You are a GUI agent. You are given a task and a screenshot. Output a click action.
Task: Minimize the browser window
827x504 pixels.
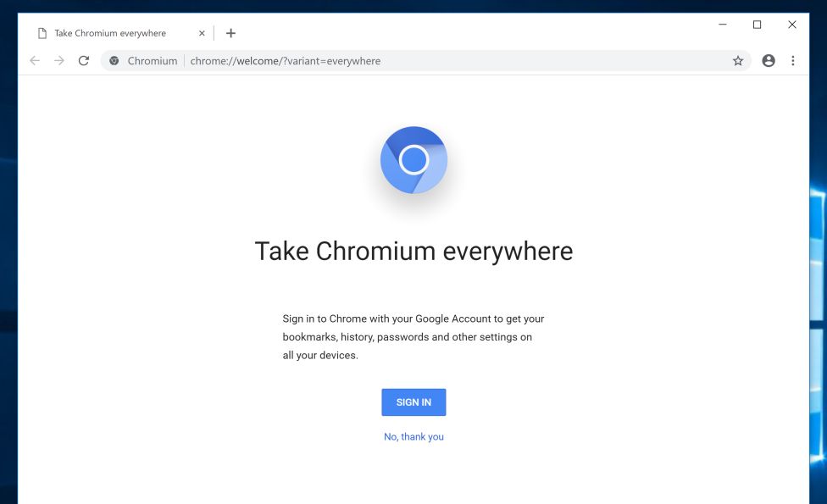721,25
